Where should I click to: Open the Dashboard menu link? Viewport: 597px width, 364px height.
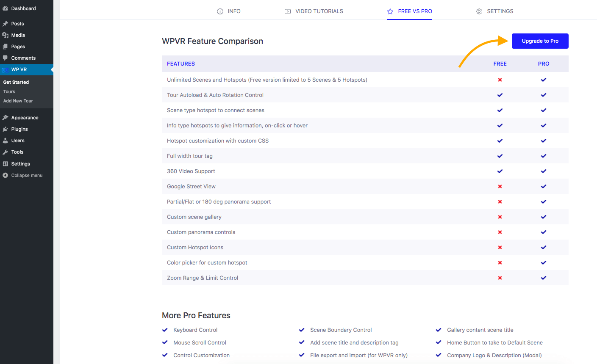pos(24,8)
